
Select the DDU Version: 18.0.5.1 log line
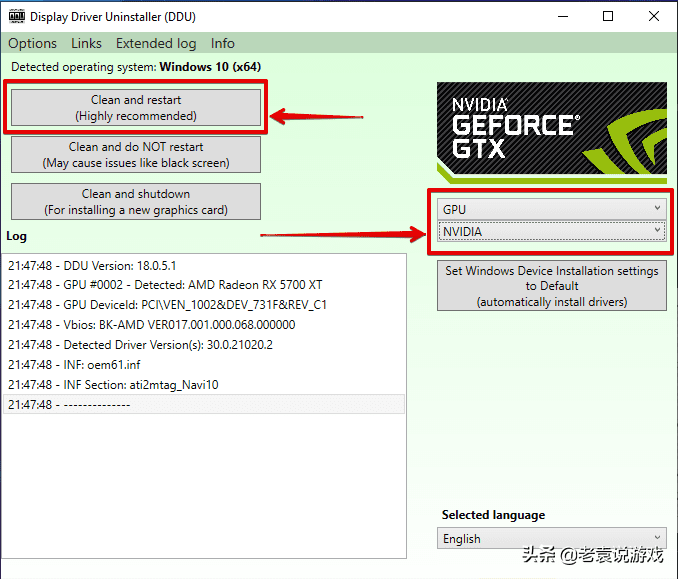[204, 265]
